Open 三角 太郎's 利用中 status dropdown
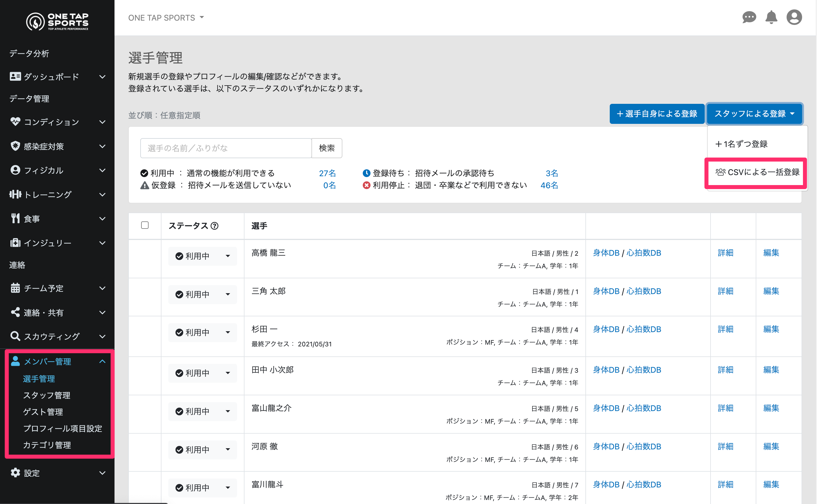This screenshot has height=504, width=817. 202,294
